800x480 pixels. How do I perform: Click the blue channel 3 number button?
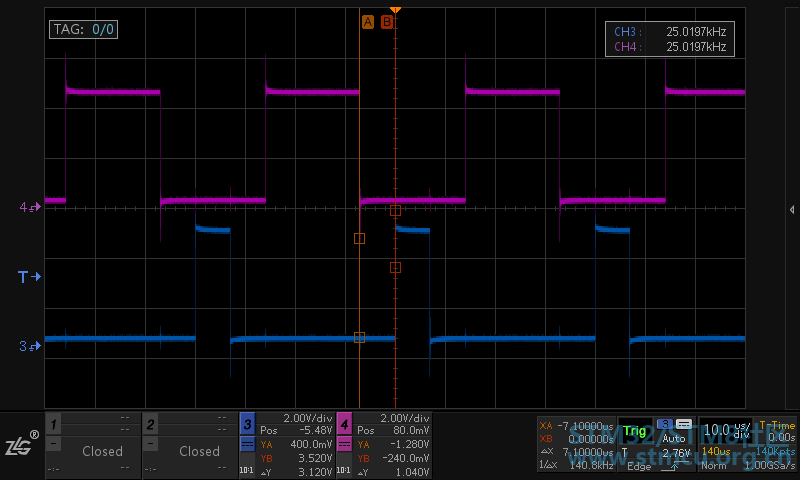click(247, 424)
